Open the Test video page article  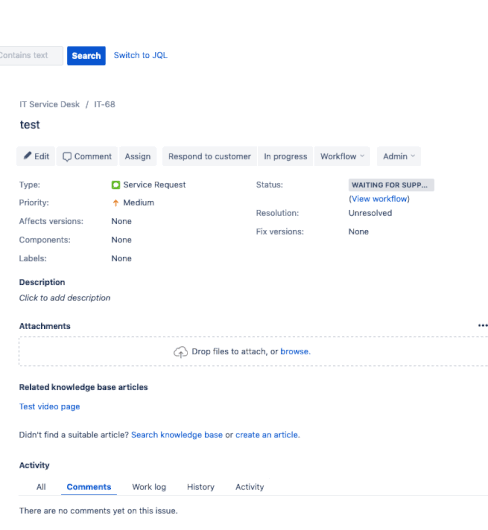[50, 406]
